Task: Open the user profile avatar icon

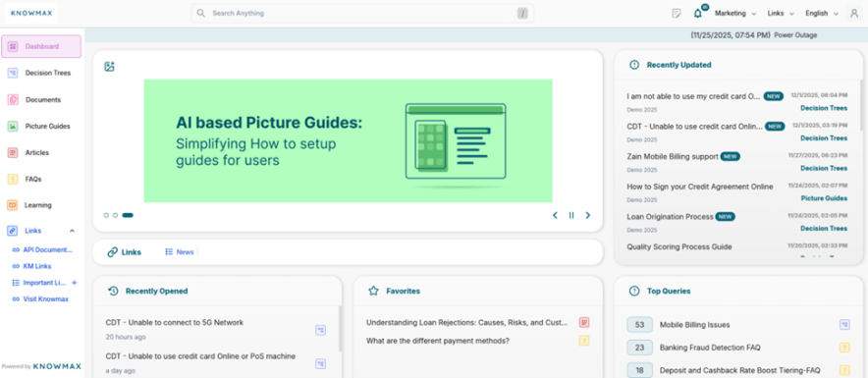Action: tap(853, 14)
